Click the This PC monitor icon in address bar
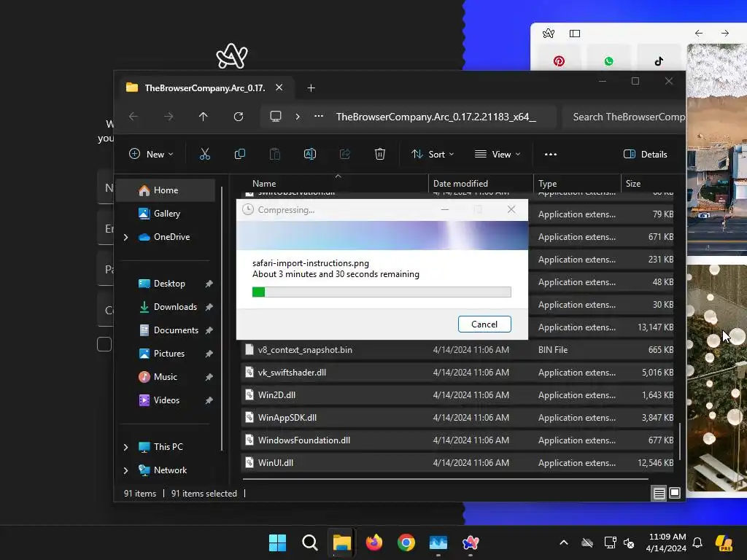Viewport: 747px width, 560px height. click(275, 117)
